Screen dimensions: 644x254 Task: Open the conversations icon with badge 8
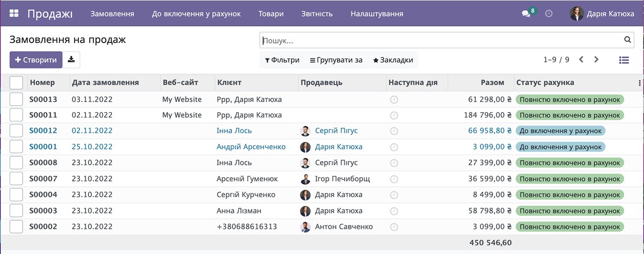[x=526, y=14]
